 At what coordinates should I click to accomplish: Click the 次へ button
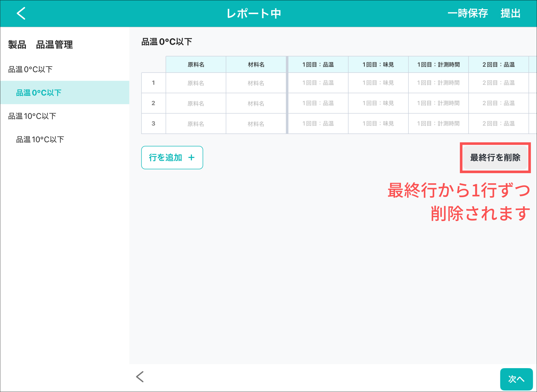pos(516,379)
